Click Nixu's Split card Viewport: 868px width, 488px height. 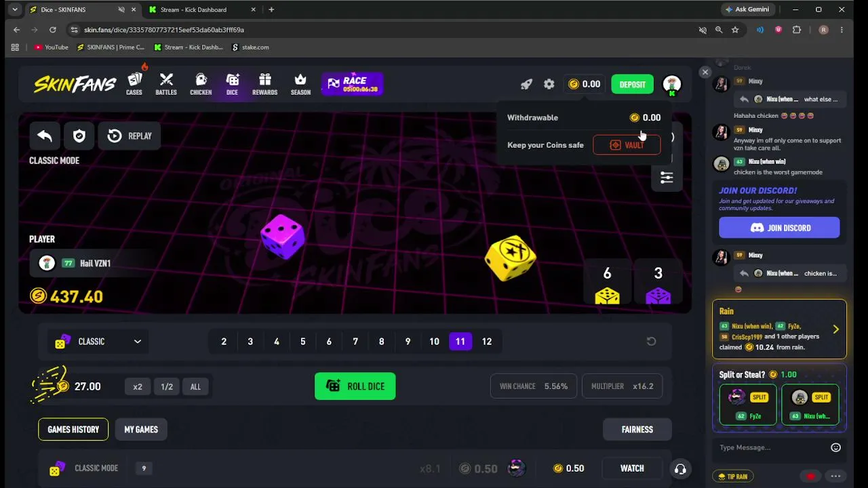pyautogui.click(x=810, y=405)
